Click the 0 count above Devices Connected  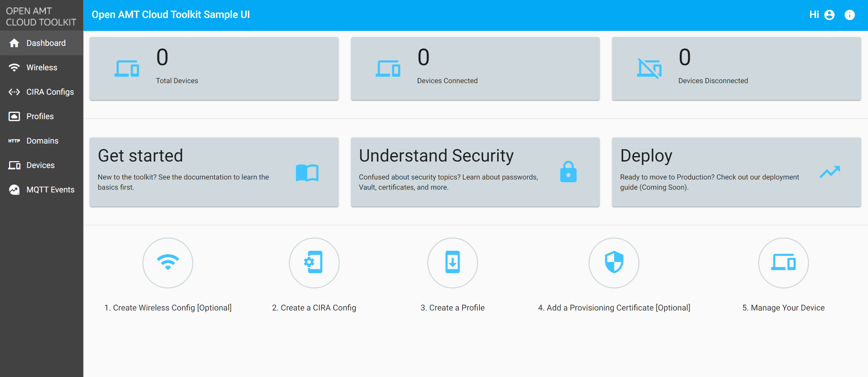point(423,57)
